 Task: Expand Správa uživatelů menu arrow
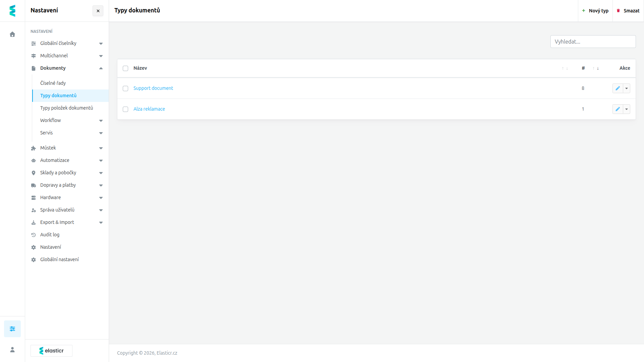101,210
